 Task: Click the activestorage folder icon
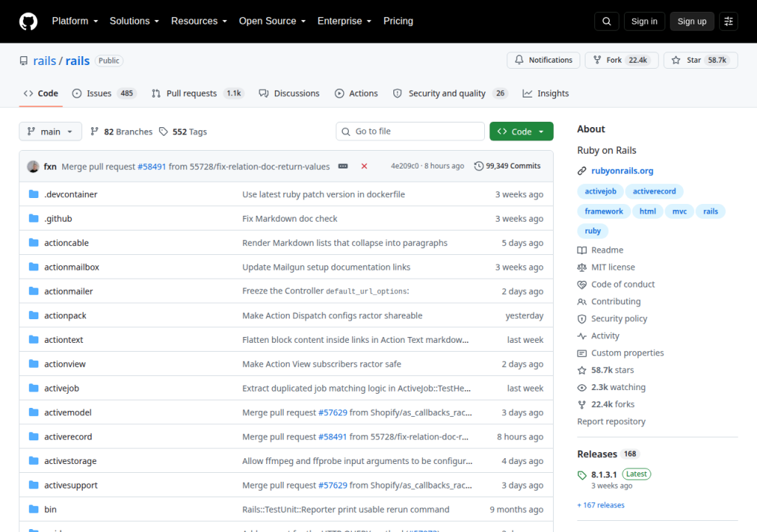tap(34, 460)
